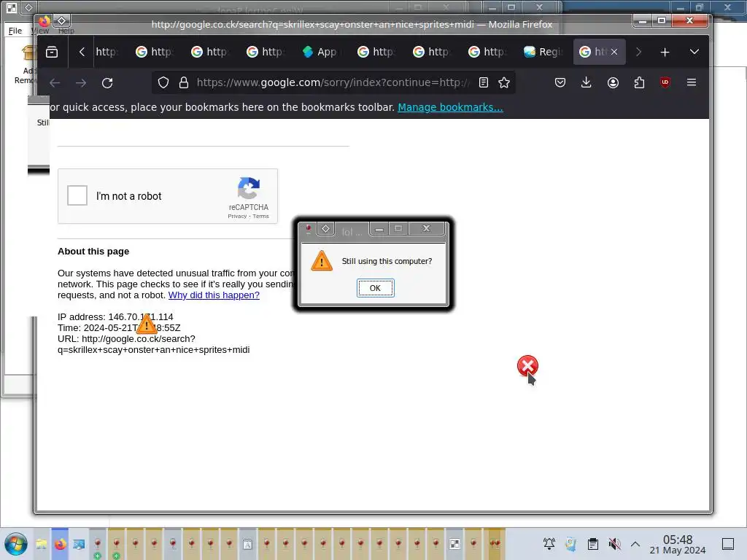Save the page to Pocket
Screen dimensions: 747x560
(x=560, y=83)
